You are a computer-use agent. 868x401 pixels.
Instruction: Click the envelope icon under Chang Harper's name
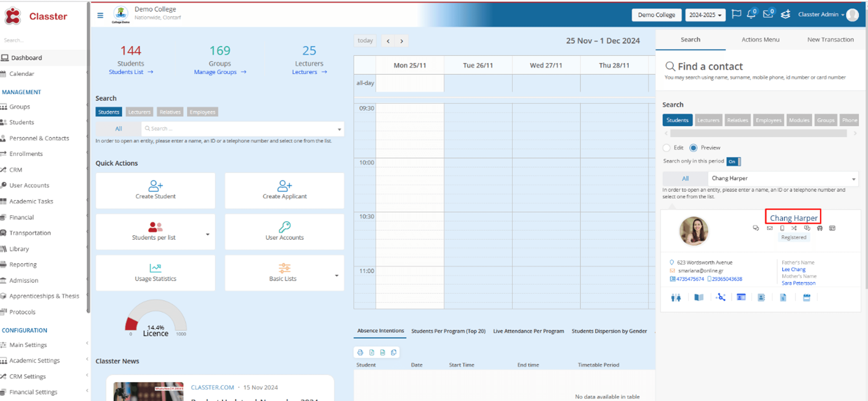click(x=770, y=228)
